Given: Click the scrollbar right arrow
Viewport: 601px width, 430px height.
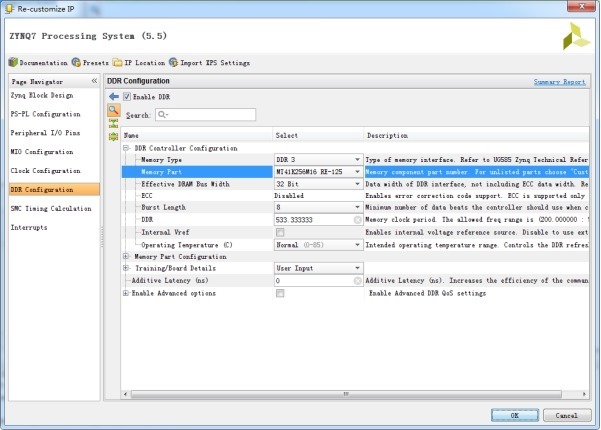Looking at the screenshot, I should (584, 394).
